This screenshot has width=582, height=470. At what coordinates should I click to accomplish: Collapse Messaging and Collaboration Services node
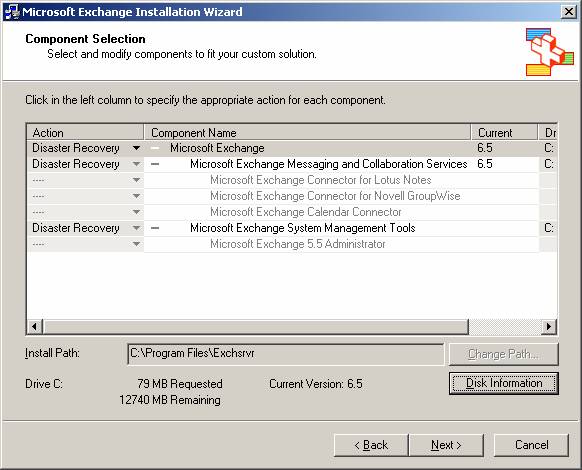click(x=155, y=164)
